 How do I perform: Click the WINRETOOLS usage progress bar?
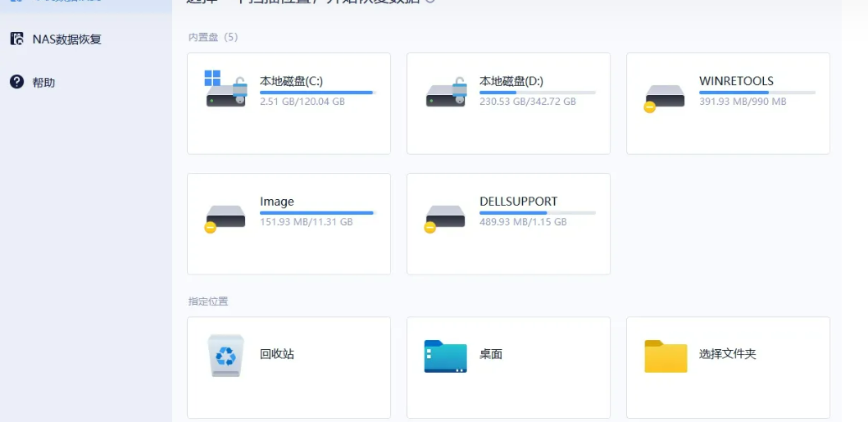coord(757,93)
